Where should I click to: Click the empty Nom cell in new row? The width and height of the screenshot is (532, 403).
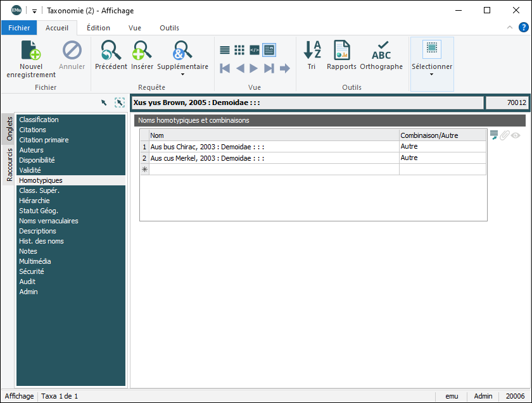[273, 170]
